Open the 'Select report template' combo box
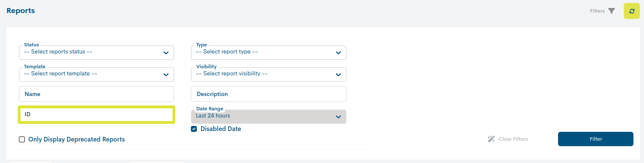The image size is (644, 163). point(97,74)
